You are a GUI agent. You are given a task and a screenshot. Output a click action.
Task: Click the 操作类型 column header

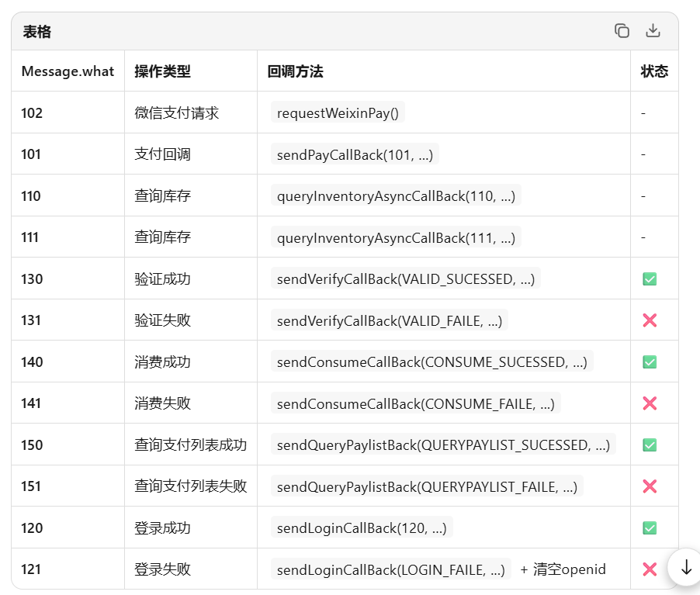(162, 71)
